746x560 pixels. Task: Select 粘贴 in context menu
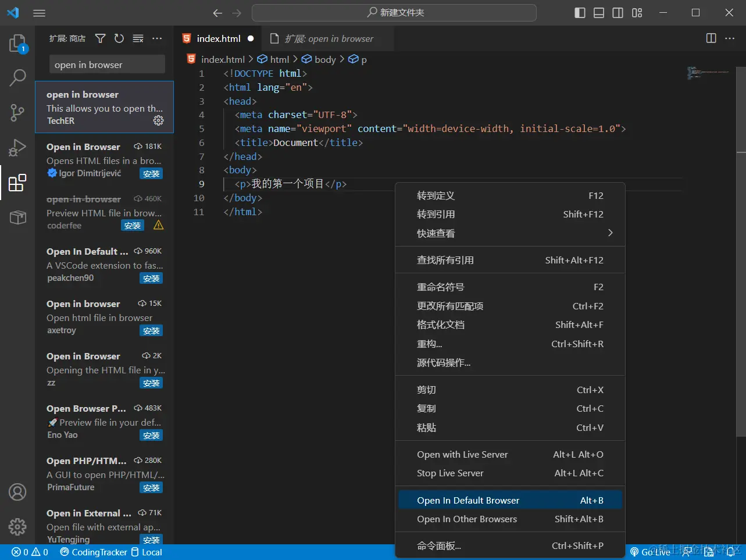click(510, 427)
